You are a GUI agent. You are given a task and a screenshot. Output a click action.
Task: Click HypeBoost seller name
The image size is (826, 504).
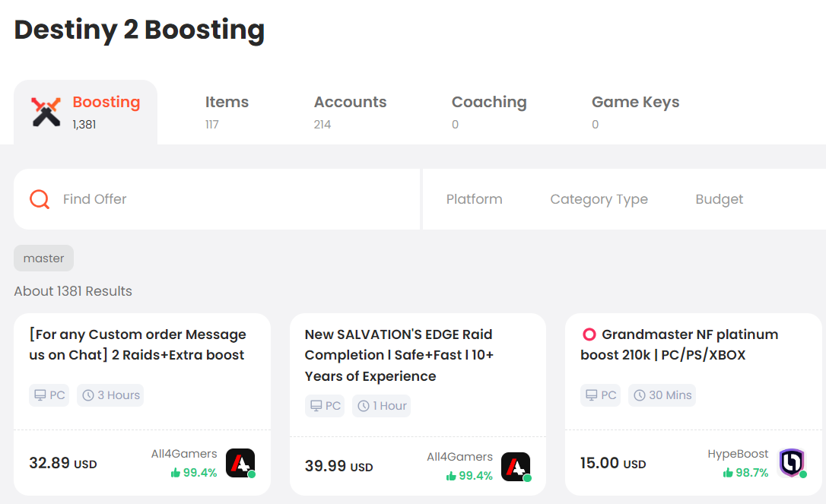click(x=738, y=453)
